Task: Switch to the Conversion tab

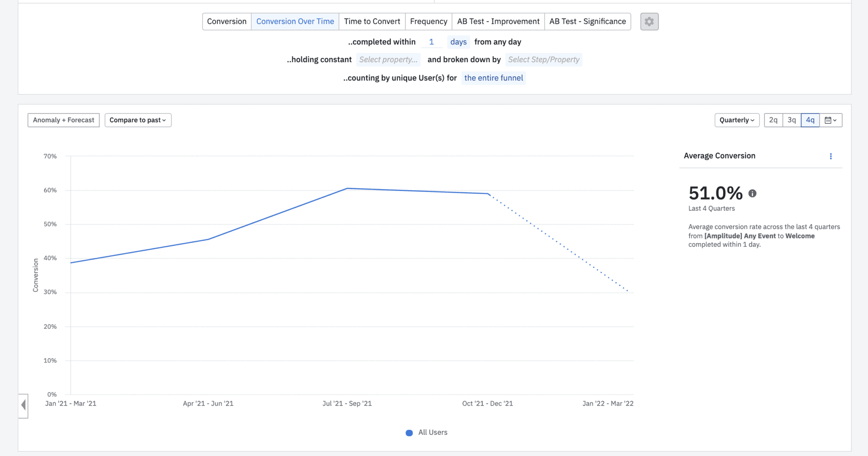Action: 227,21
